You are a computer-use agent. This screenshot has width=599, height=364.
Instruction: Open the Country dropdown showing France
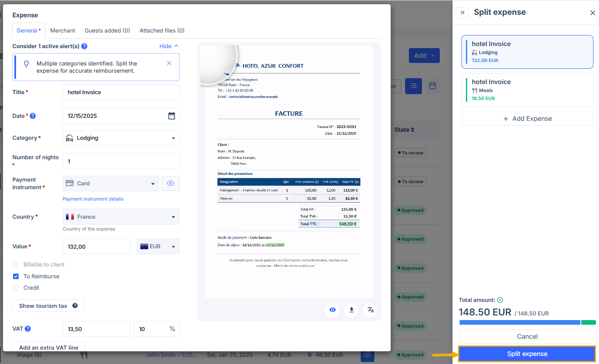pyautogui.click(x=121, y=217)
